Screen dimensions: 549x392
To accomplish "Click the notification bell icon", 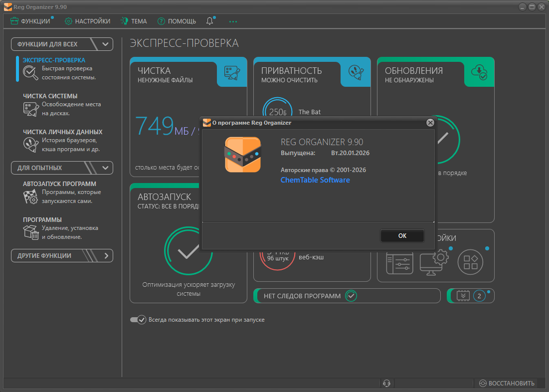I will (x=209, y=21).
